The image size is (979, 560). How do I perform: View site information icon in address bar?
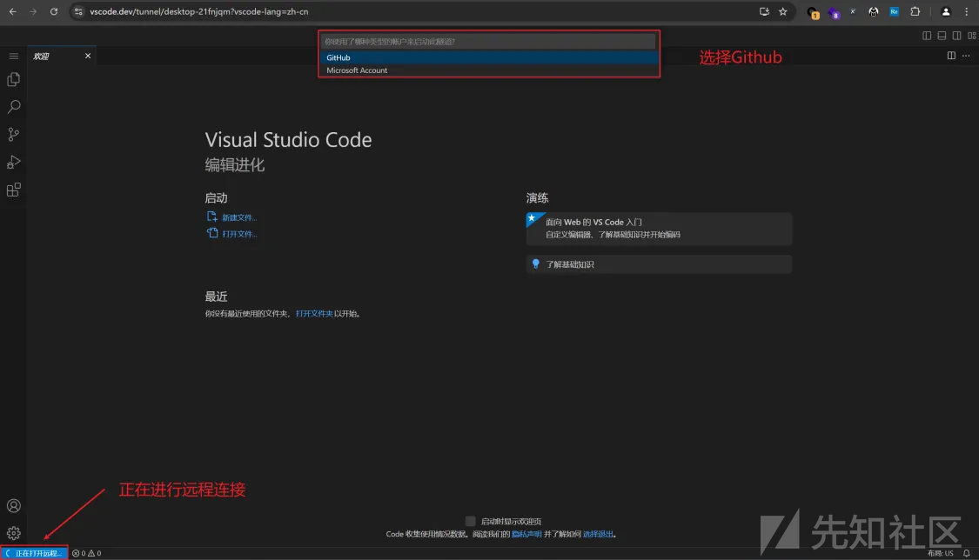pos(78,11)
